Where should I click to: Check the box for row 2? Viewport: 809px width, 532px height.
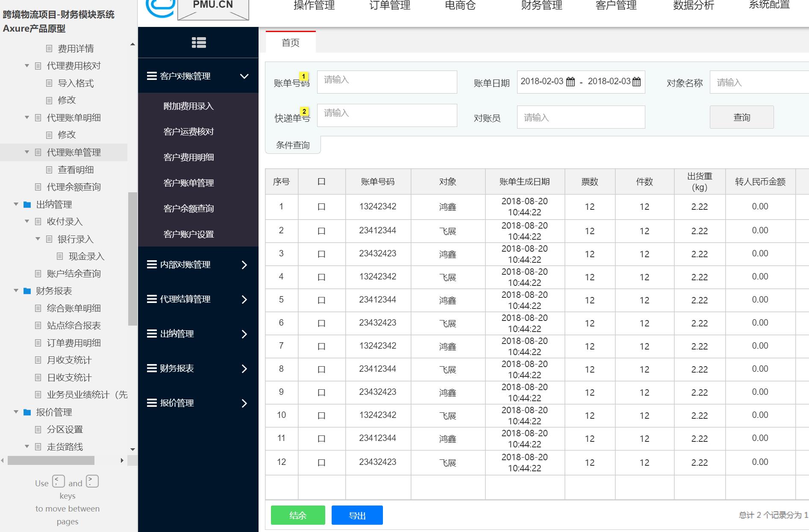[x=322, y=231]
